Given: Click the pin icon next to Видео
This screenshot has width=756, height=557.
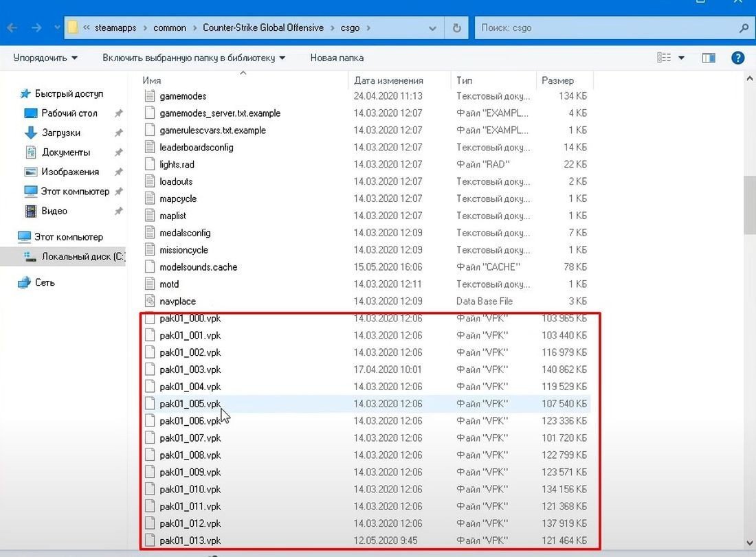Looking at the screenshot, I should [x=118, y=211].
